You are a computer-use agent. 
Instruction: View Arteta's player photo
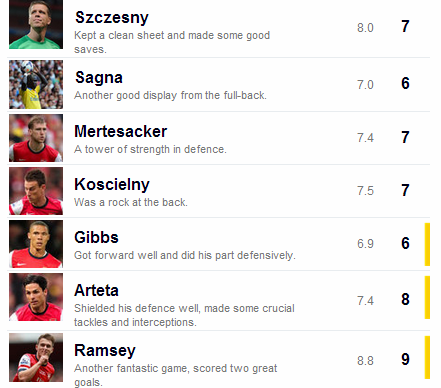(x=36, y=297)
